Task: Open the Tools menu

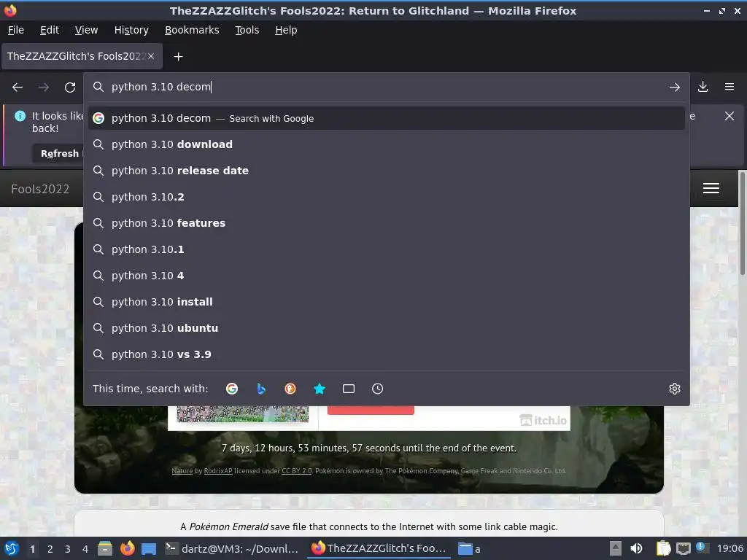Action: pyautogui.click(x=247, y=30)
